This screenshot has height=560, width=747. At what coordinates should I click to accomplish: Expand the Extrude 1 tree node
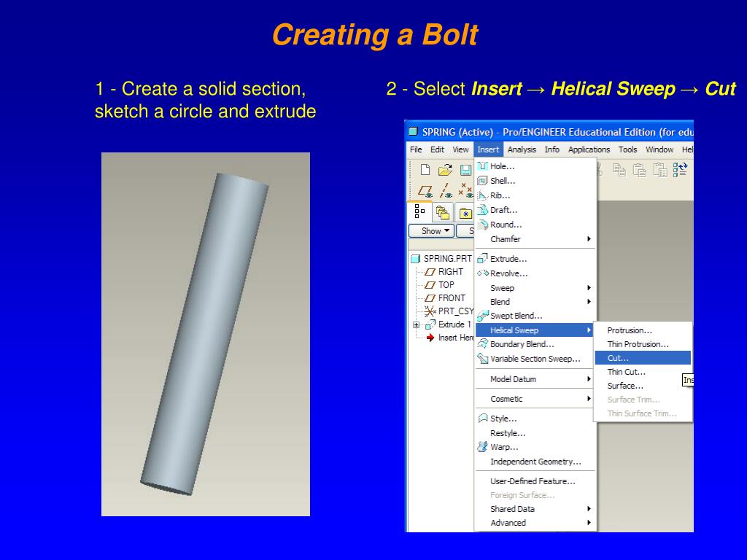[x=417, y=324]
